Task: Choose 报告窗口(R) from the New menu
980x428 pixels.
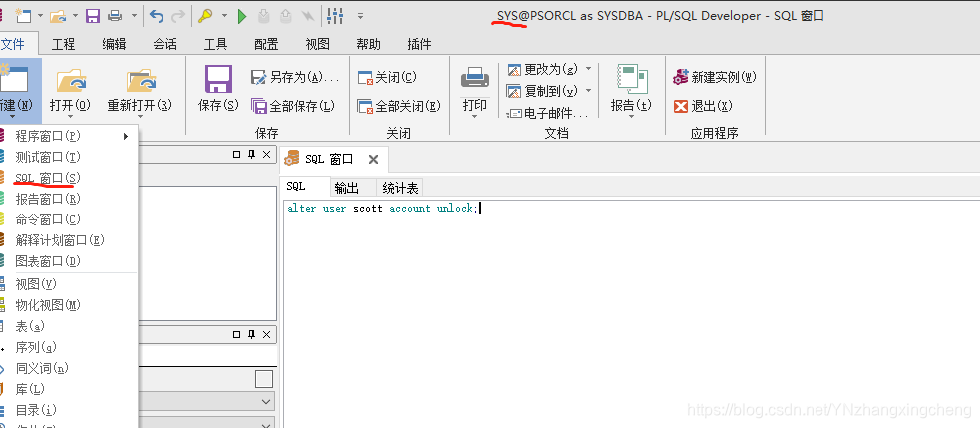Action: pos(69,199)
